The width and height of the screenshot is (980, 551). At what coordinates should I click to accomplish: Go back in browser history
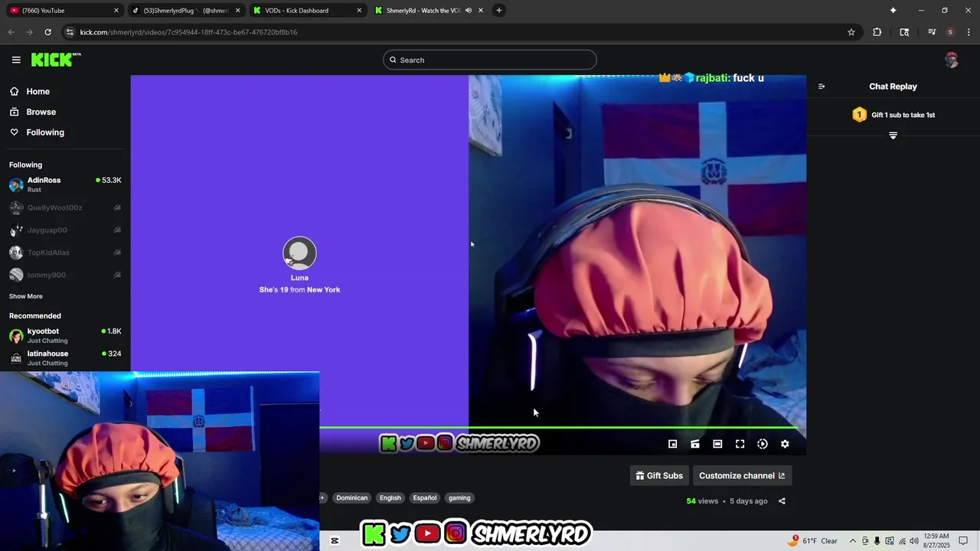11,32
